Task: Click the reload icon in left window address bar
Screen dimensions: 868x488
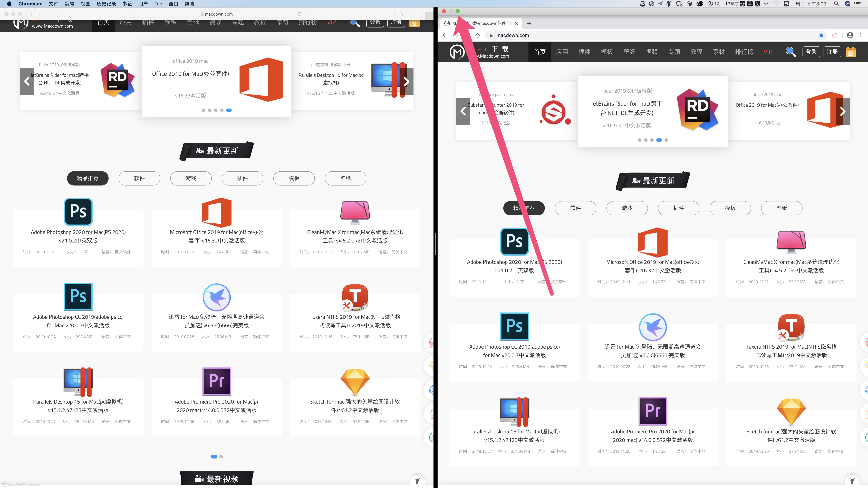Action: pos(300,14)
